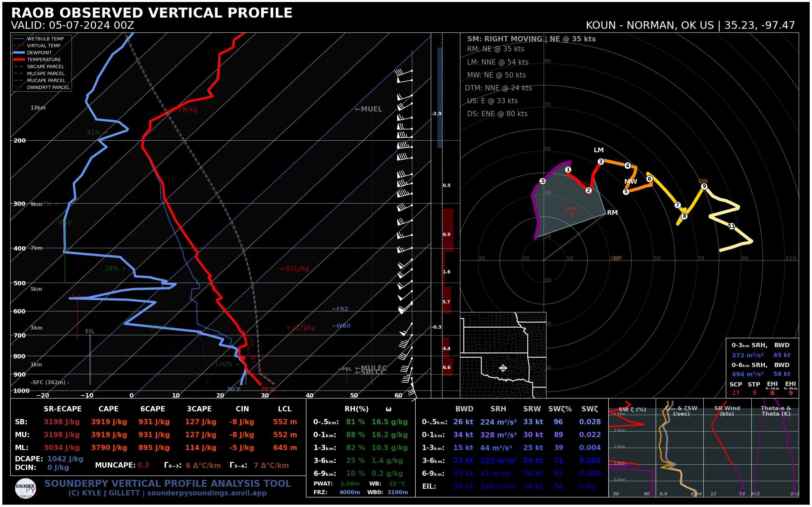Click the sounderpysoundings.anvil.app link text
This screenshot has width=812, height=507.
pyautogui.click(x=207, y=493)
